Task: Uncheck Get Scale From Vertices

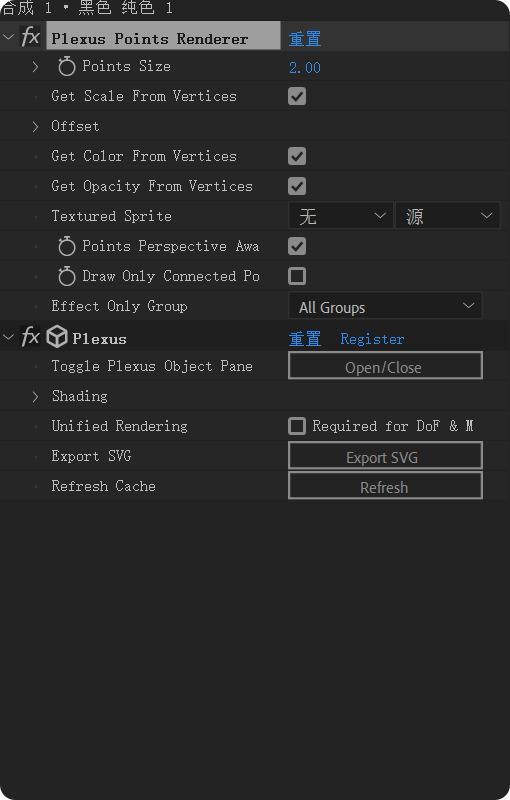Action: pyautogui.click(x=297, y=96)
